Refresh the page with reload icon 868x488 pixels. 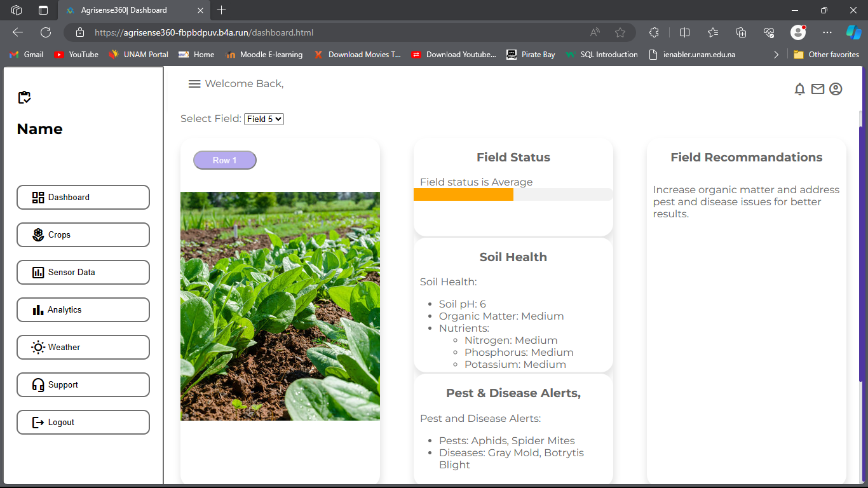(x=46, y=32)
